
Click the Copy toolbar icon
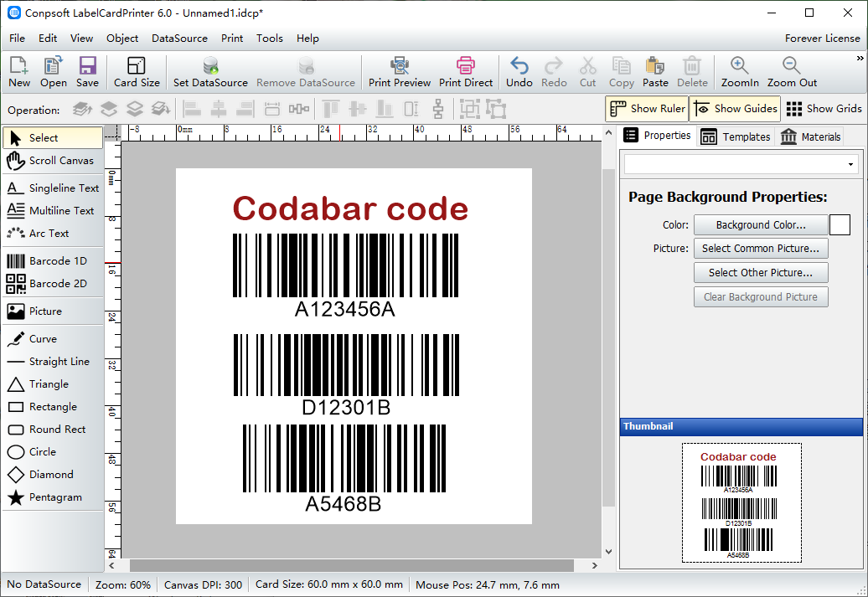[621, 72]
